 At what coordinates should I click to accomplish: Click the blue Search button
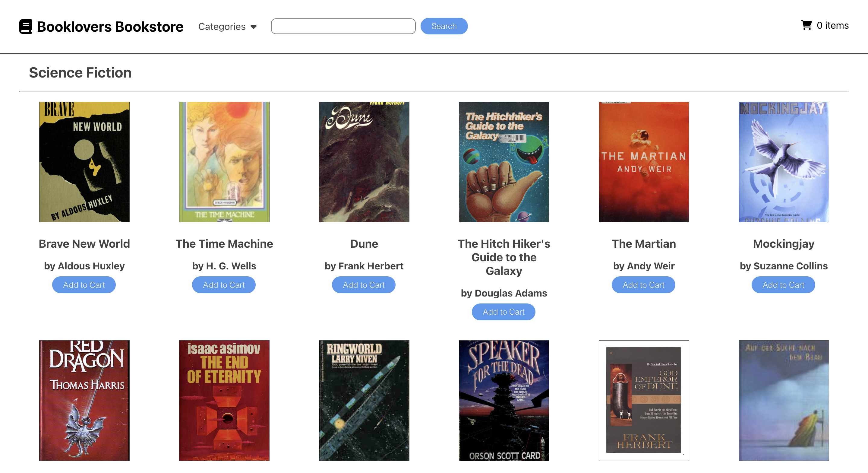[444, 26]
